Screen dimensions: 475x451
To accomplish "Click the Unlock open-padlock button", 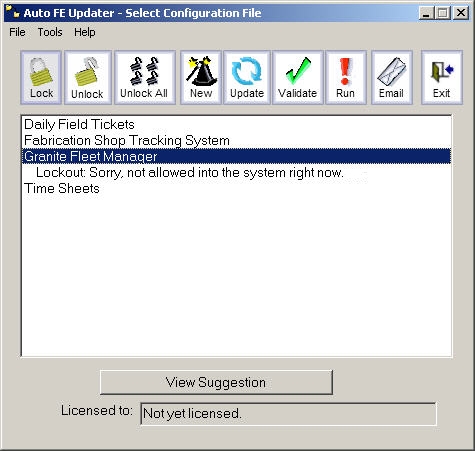I will [88, 78].
